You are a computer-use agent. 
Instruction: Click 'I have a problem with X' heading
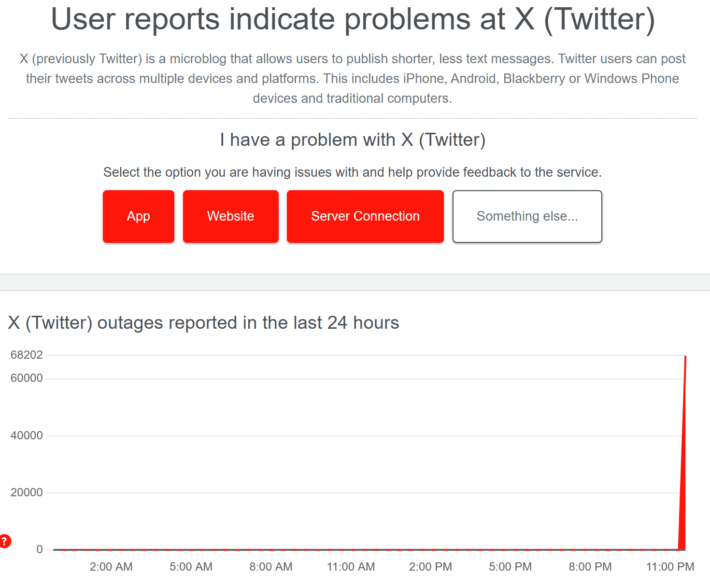pyautogui.click(x=353, y=140)
